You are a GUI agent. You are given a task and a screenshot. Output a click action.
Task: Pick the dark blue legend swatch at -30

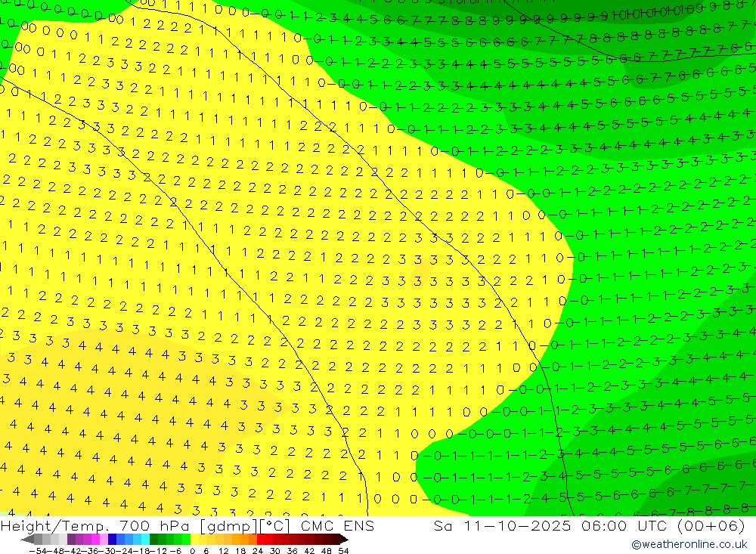point(112,539)
